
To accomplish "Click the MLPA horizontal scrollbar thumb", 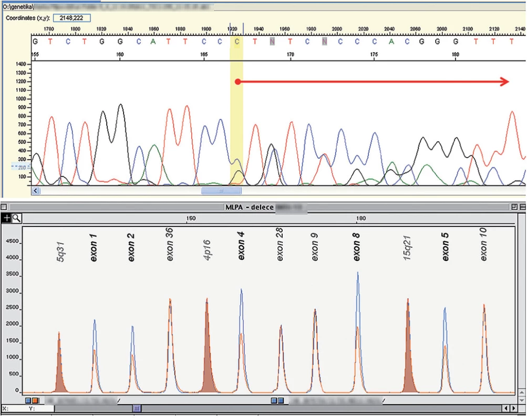I will [137, 408].
